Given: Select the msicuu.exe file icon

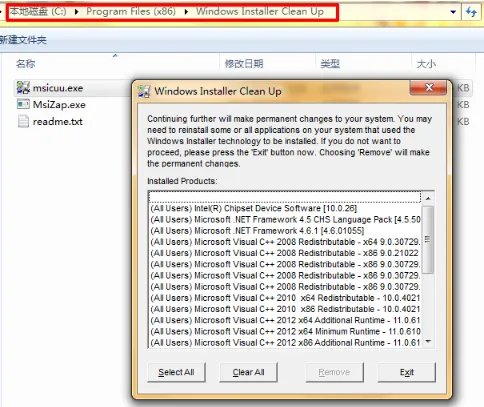Looking at the screenshot, I should pos(23,88).
